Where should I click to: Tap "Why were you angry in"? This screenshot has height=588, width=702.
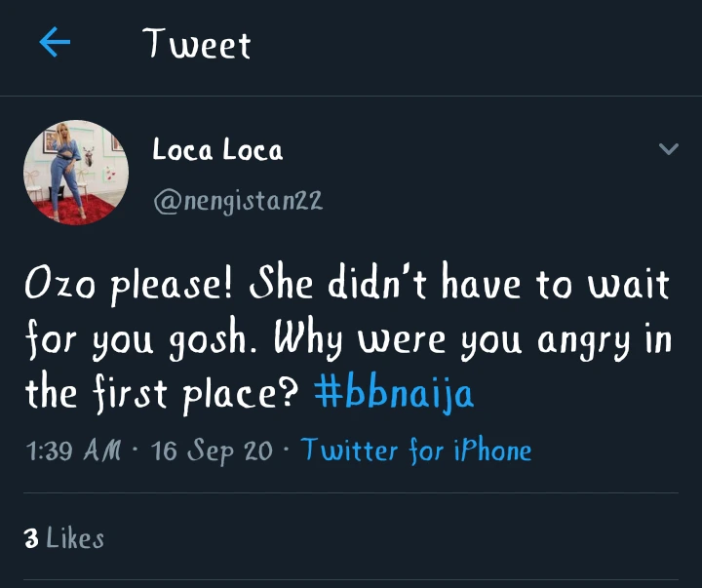tap(473, 339)
